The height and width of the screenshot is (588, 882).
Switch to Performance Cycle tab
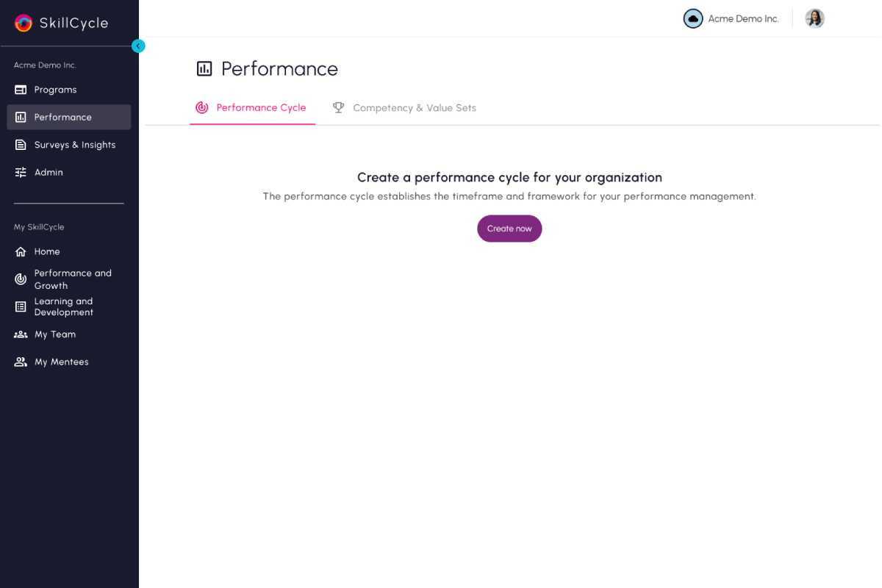[252, 108]
